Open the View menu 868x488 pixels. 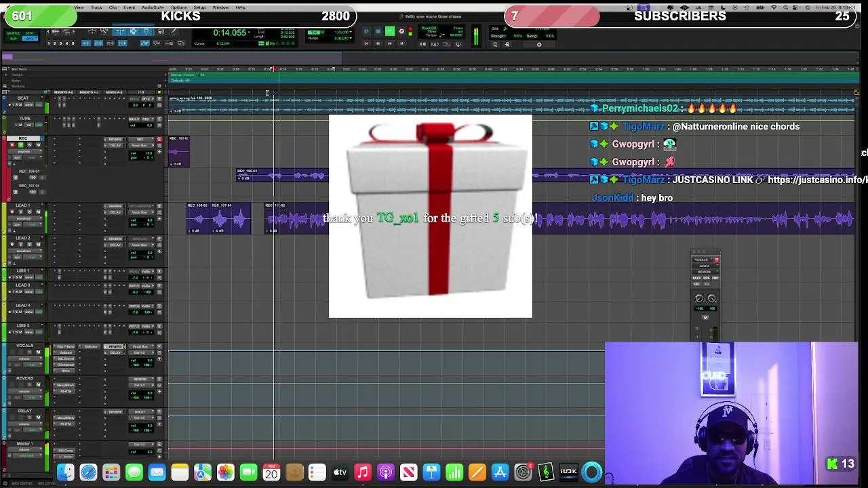point(79,7)
